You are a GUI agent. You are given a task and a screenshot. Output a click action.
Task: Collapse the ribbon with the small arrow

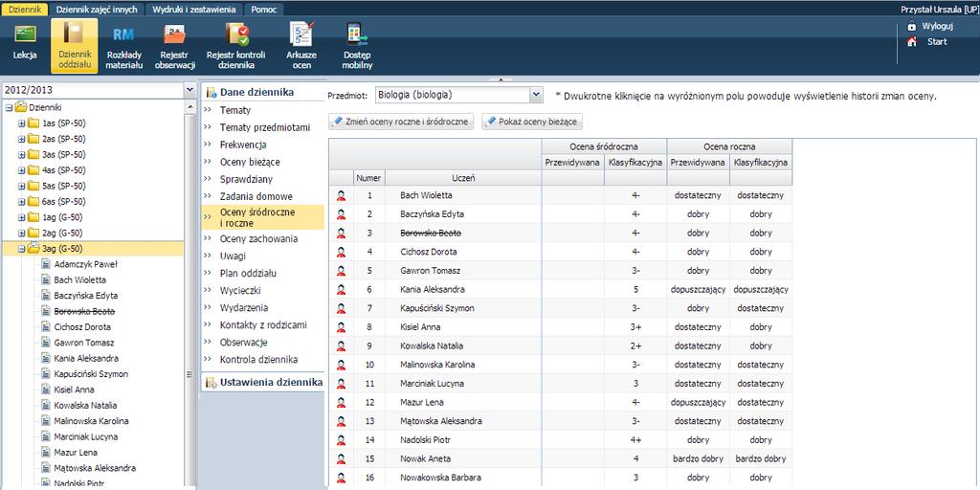[x=500, y=79]
